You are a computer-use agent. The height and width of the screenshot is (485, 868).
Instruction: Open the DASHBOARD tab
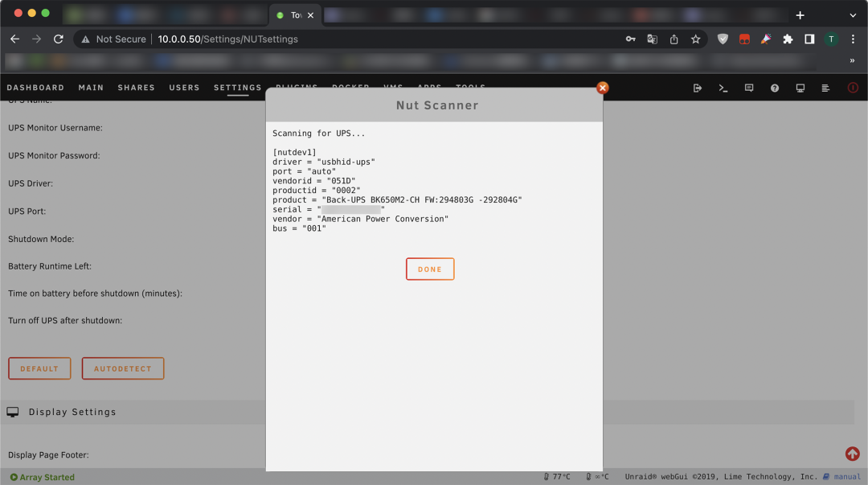pos(35,88)
